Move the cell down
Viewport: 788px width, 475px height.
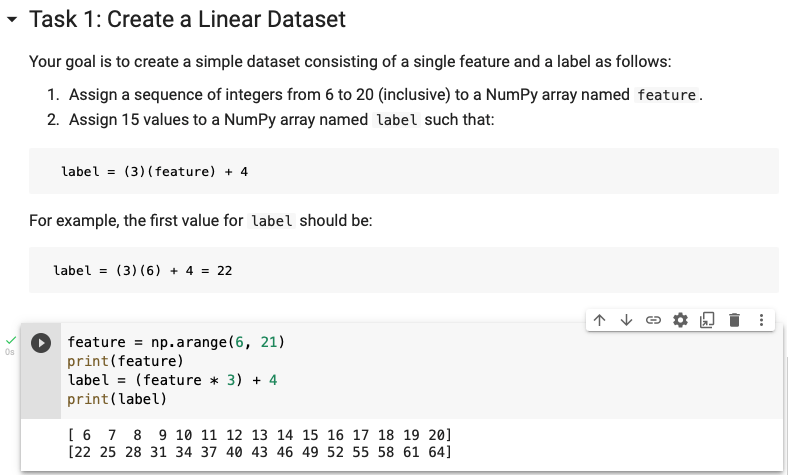626,320
